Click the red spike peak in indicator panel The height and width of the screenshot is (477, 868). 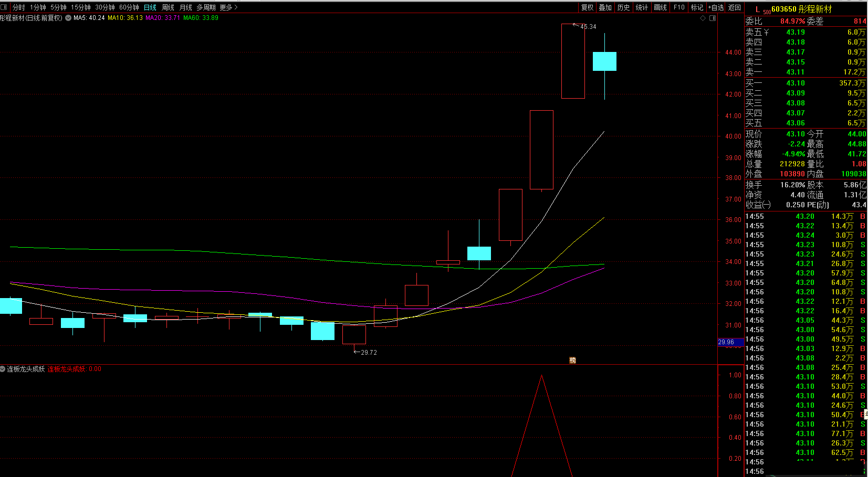[x=541, y=376]
